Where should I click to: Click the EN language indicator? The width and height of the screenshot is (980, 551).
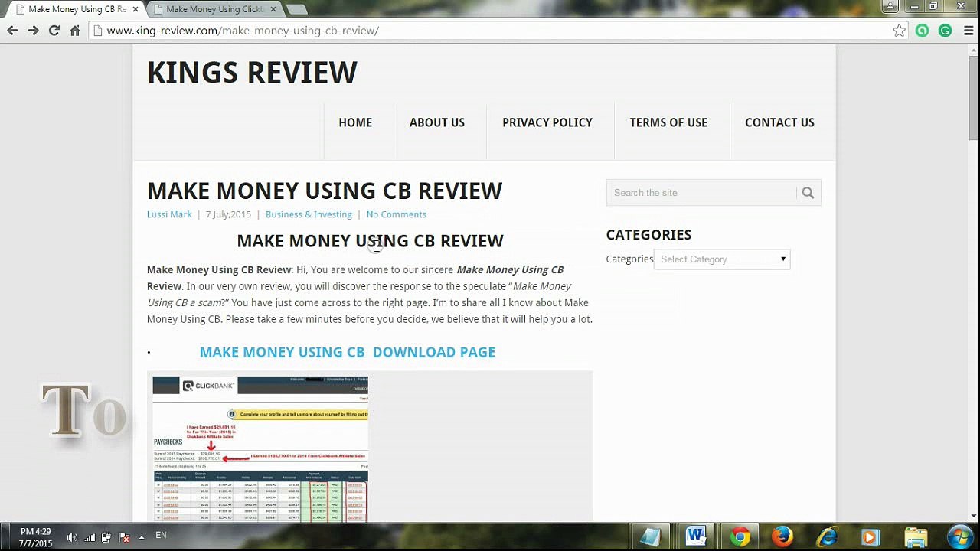pyautogui.click(x=161, y=535)
